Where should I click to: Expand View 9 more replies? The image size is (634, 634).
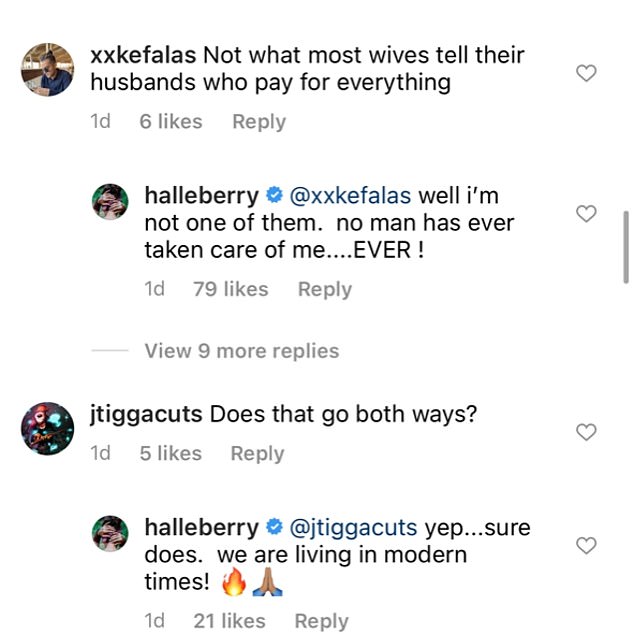click(241, 351)
